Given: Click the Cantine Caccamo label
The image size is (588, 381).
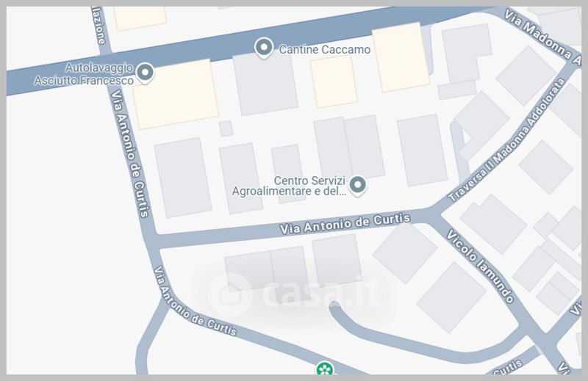Looking at the screenshot, I should click(325, 49).
